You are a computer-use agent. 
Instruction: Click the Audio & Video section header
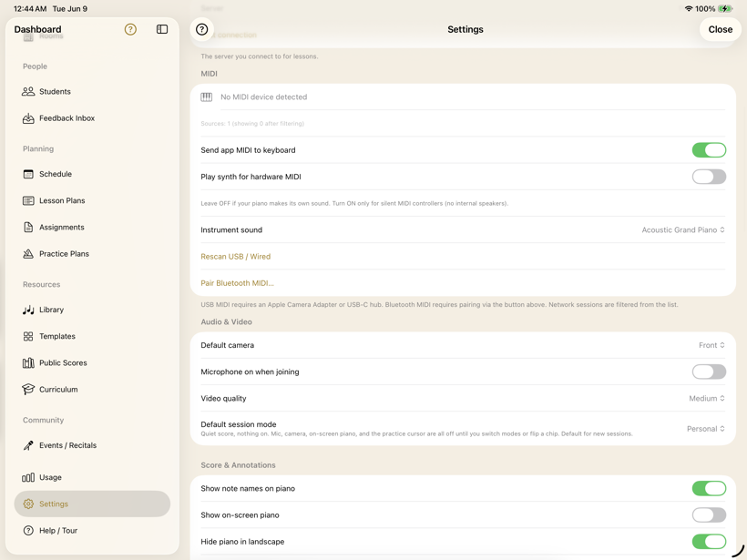[x=226, y=322]
